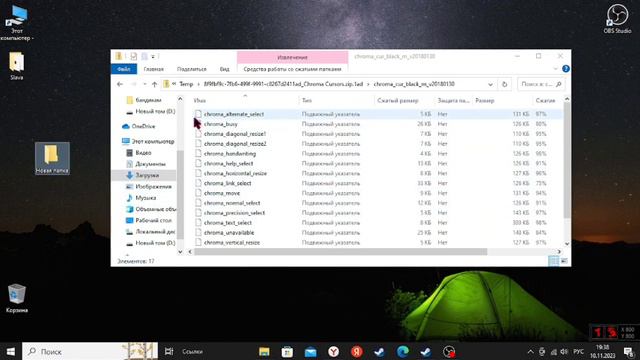Click the Temp segment in the address bar
Screen dimensions: 640x360
point(186,84)
